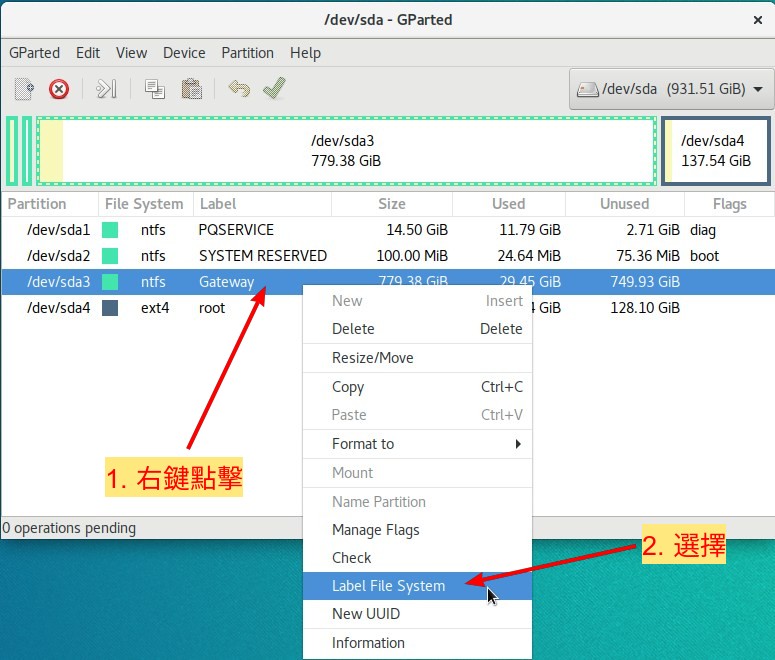Viewport: 775px width, 660px height.
Task: Click the New partition toolbar icon
Action: [x=24, y=89]
